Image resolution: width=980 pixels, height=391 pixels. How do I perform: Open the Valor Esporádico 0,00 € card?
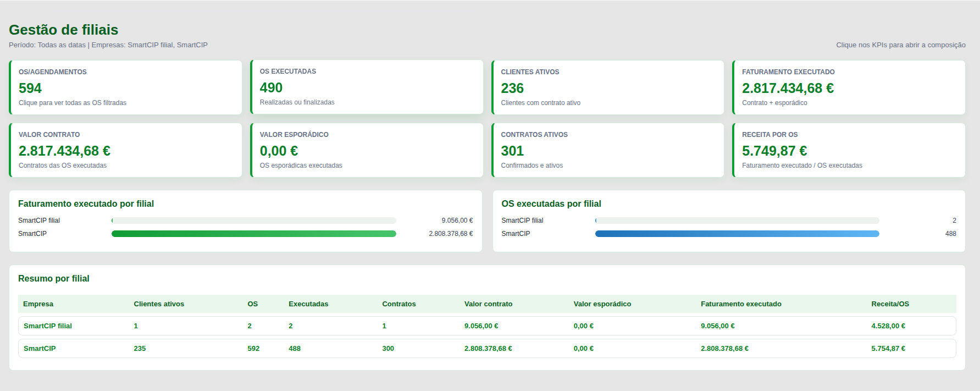(367, 150)
